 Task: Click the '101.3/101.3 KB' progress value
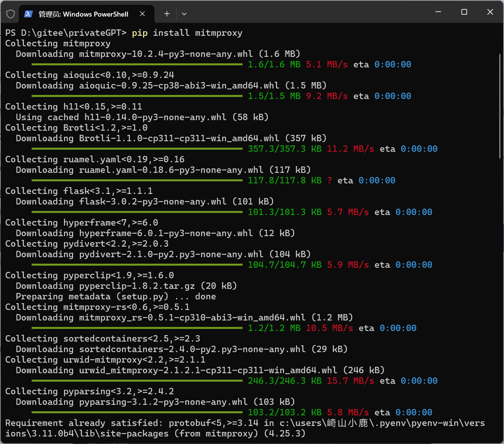285,212
